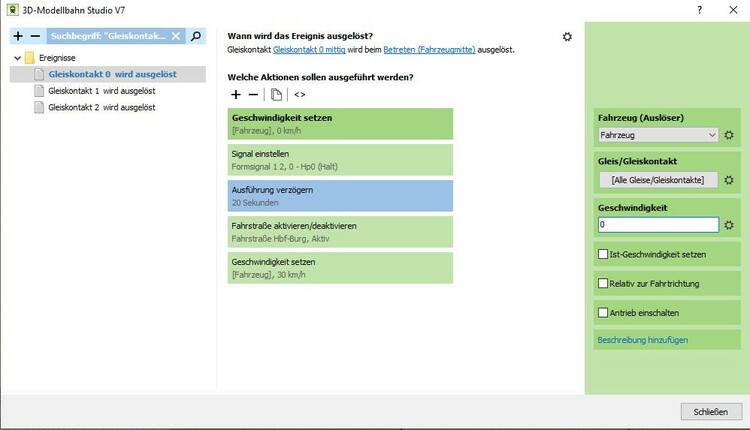Viewport: 750px width, 430px height.
Task: Clear the search term 'Gleiskontak...' with X
Action: pyautogui.click(x=176, y=36)
